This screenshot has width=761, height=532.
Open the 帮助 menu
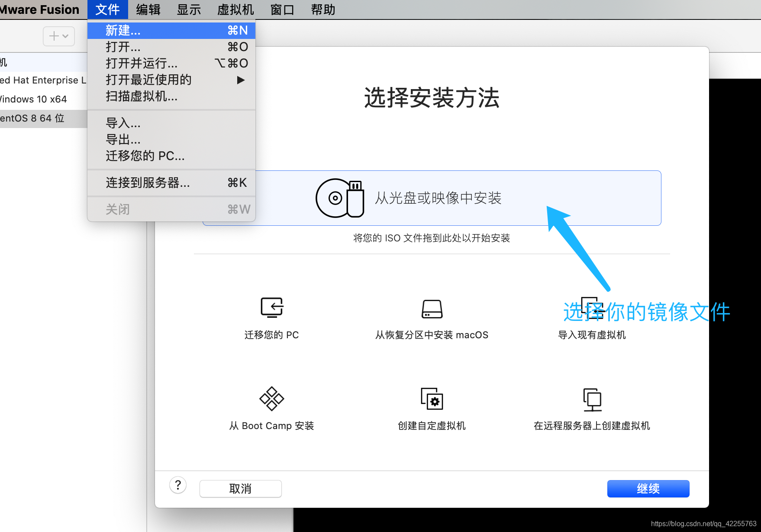coord(323,10)
